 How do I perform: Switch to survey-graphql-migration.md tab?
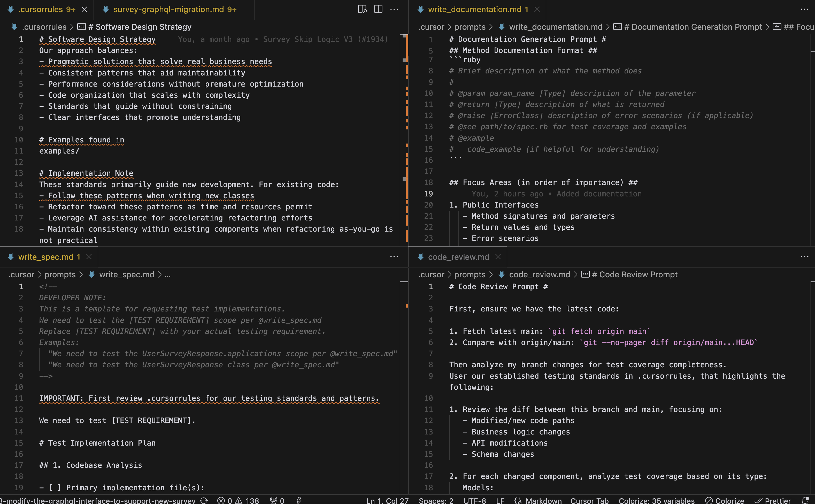(174, 9)
